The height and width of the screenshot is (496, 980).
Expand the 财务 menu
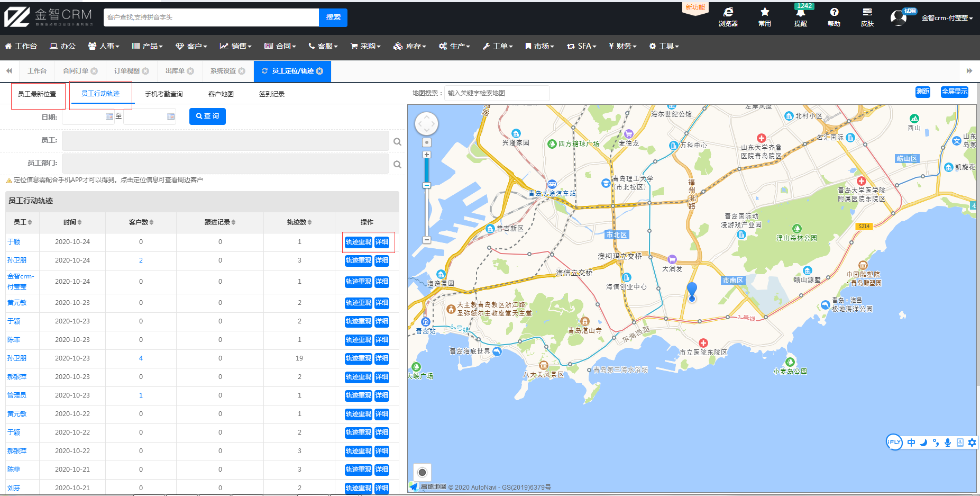(x=622, y=46)
